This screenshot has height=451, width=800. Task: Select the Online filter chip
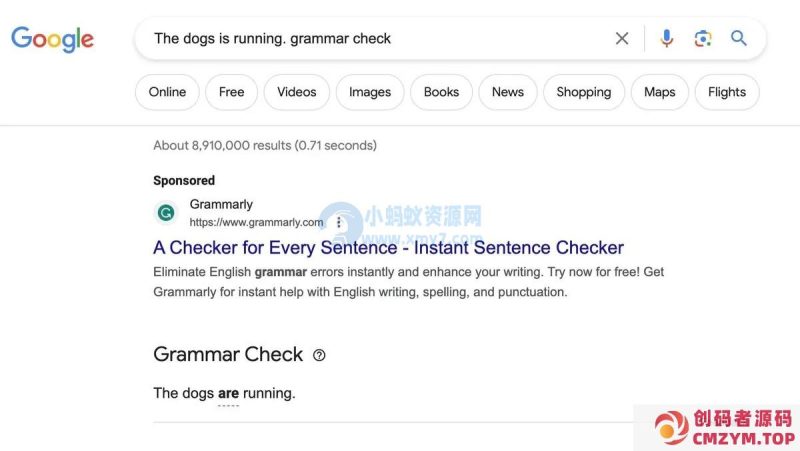click(167, 92)
